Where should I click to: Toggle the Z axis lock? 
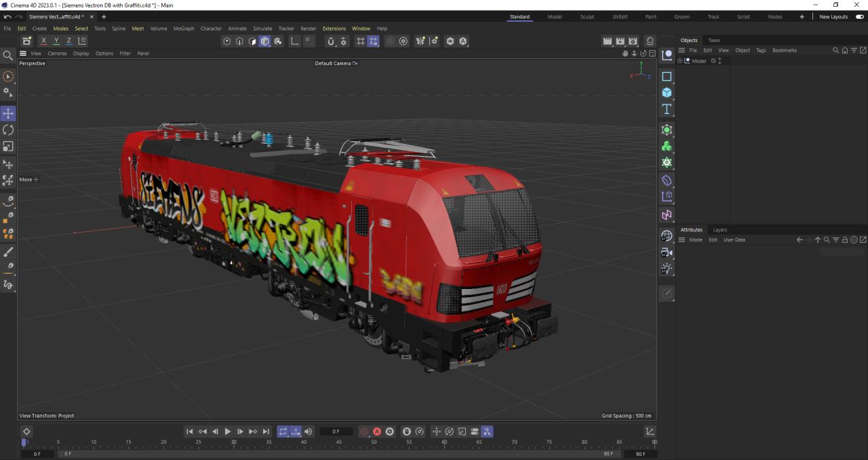[x=68, y=41]
